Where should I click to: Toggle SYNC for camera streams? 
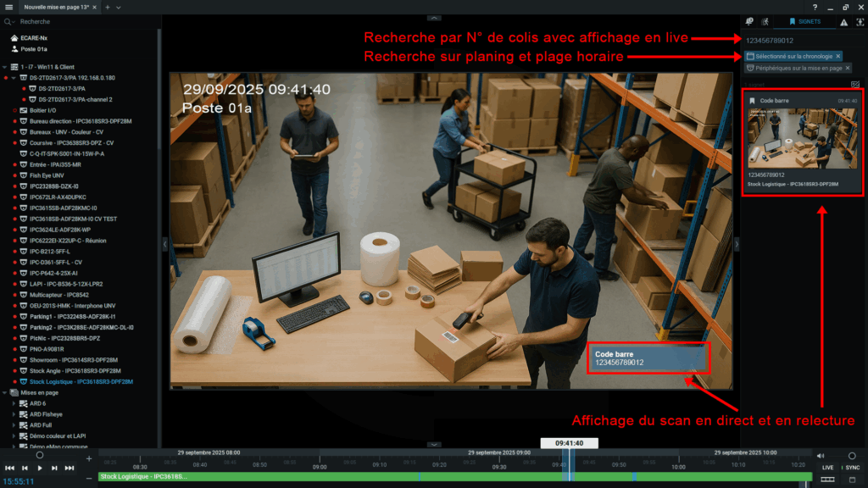coord(852,467)
